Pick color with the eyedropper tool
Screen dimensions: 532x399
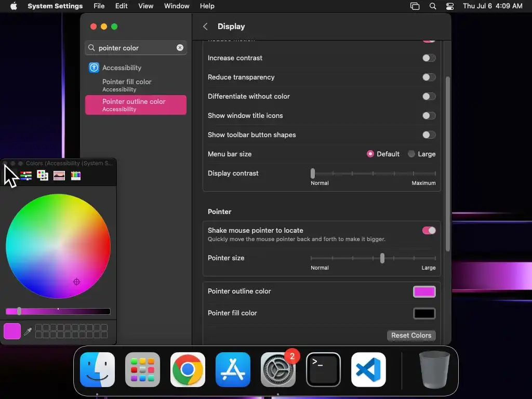click(28, 331)
